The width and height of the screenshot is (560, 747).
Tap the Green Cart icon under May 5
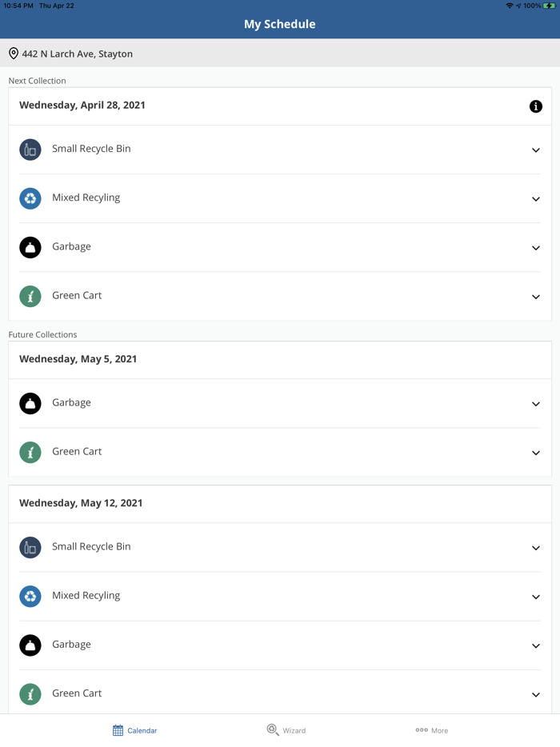pos(30,452)
